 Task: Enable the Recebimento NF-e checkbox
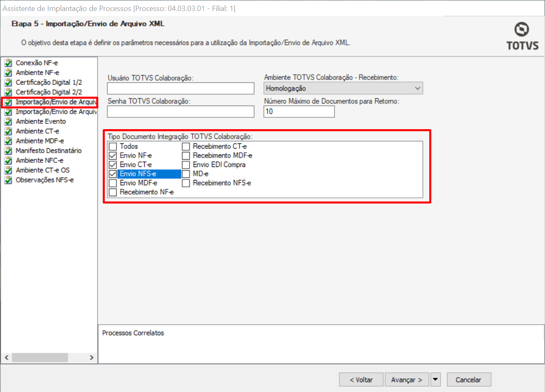(113, 192)
